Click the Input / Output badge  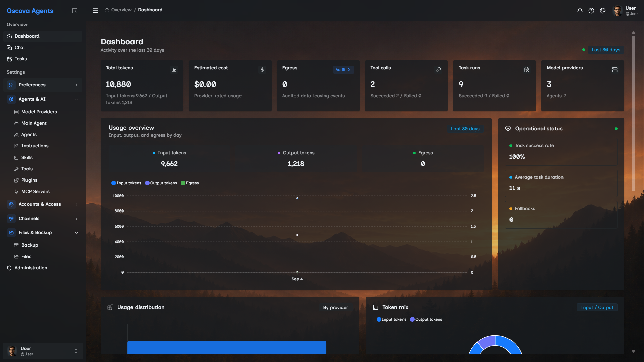pos(597,307)
